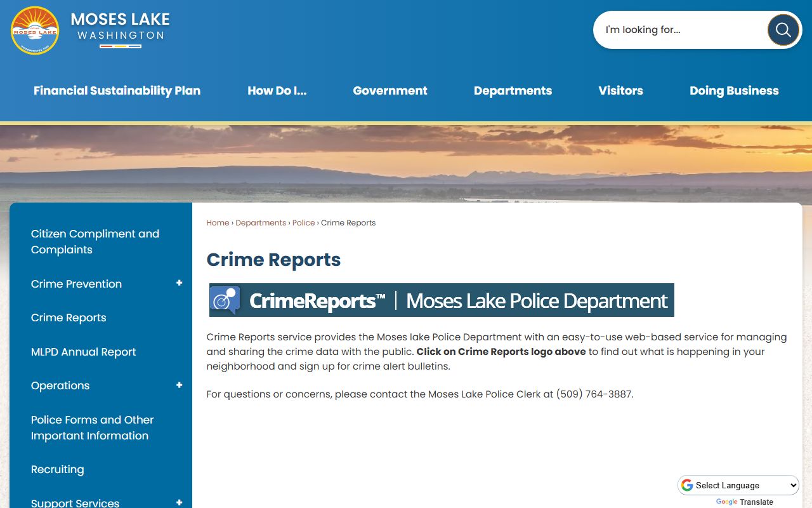Open the Financial Sustainability Plan menu

click(x=117, y=91)
